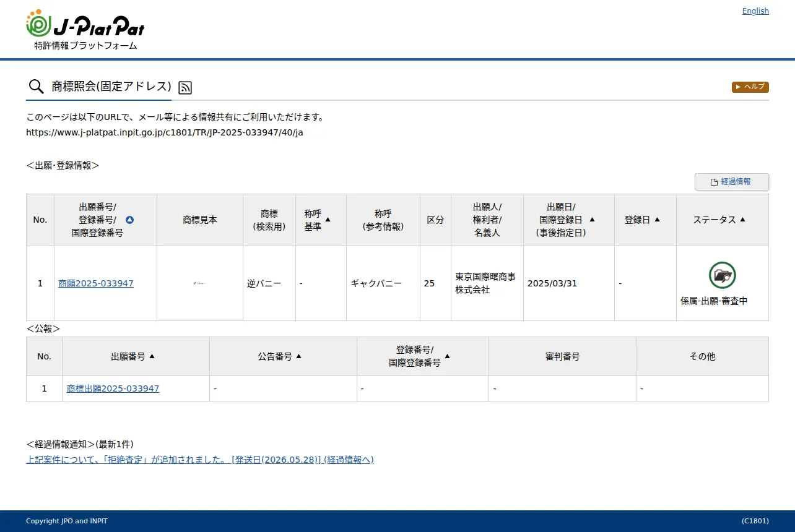This screenshot has height=532, width=795.
Task: Sort 公報 table by 公告番号 arrow
Action: coord(298,356)
